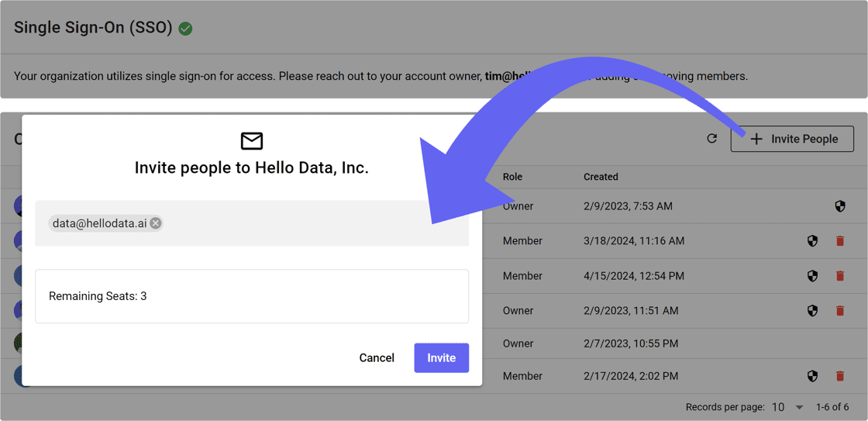Image resolution: width=868 pixels, height=421 pixels.
Task: Click shield icon for 3/18/2024, 11:16 AM row
Action: tap(812, 241)
